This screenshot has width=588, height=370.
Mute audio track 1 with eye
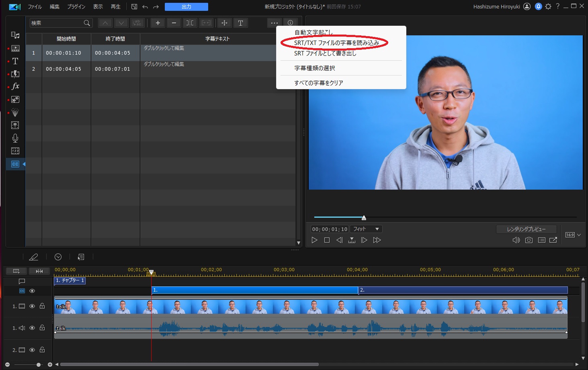pos(32,328)
